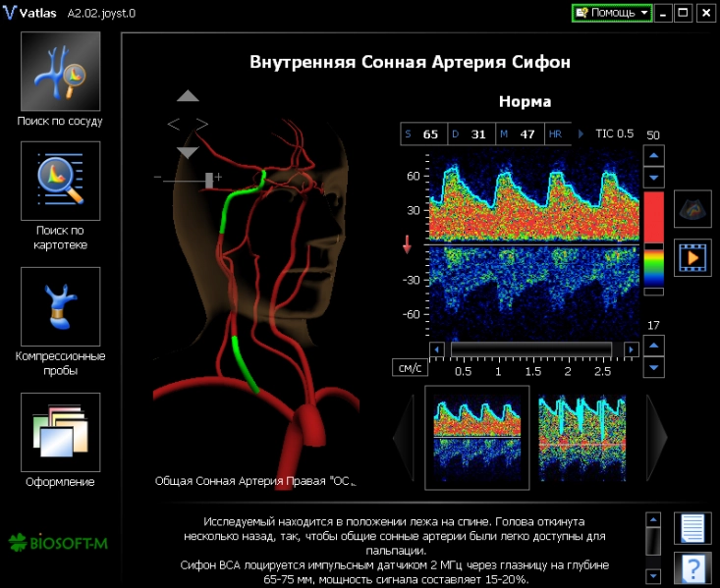Open the Оформление settings icon
Screen dimensions: 720x588
click(60, 432)
